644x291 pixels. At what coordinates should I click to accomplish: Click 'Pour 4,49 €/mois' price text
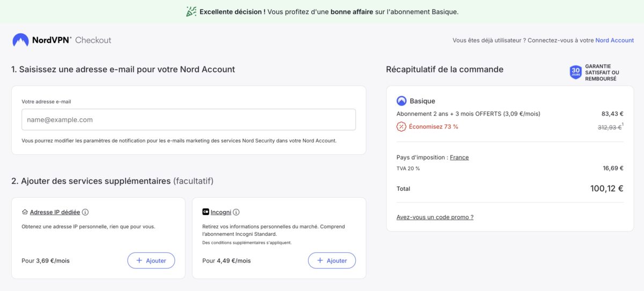pos(226,261)
